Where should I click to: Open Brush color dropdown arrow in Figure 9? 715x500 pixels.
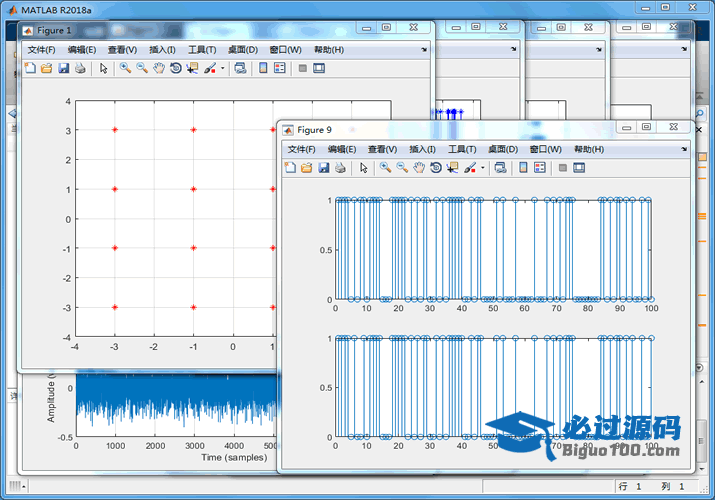[483, 168]
